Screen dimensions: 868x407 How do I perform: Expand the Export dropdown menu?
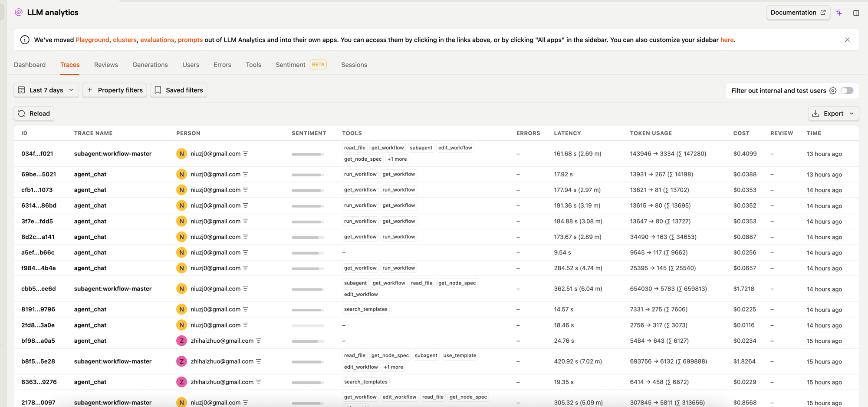(x=833, y=114)
